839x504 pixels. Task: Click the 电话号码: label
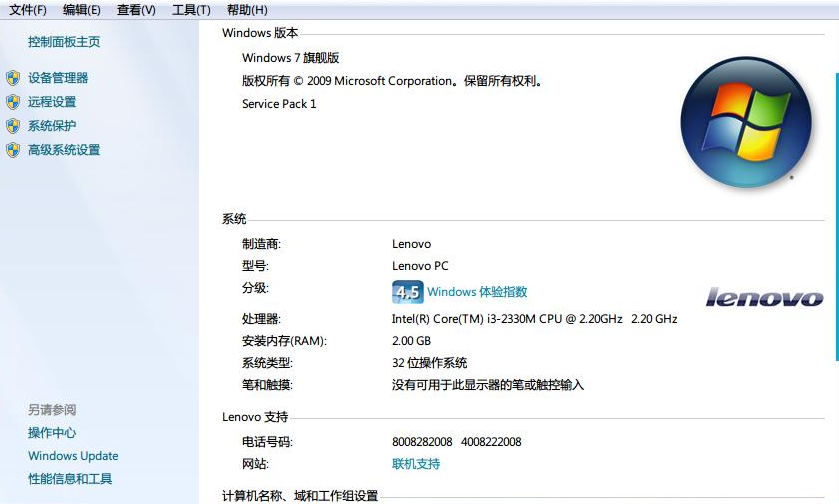[x=267, y=442]
